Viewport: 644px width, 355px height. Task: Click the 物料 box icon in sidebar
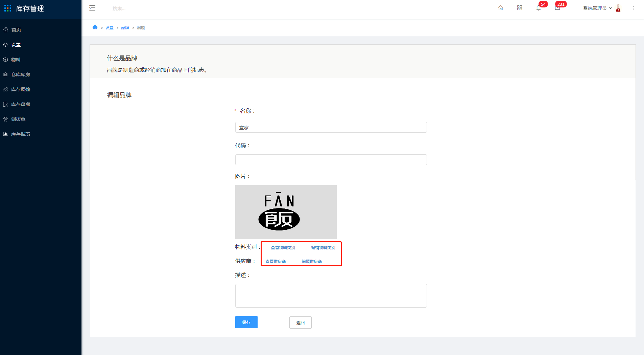click(x=5, y=60)
